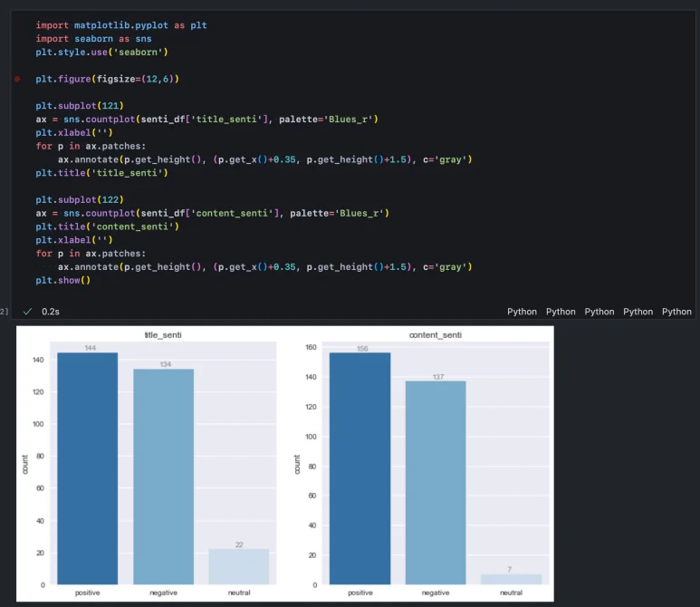Click the title_senti chart title
The image size is (700, 607).
163,335
